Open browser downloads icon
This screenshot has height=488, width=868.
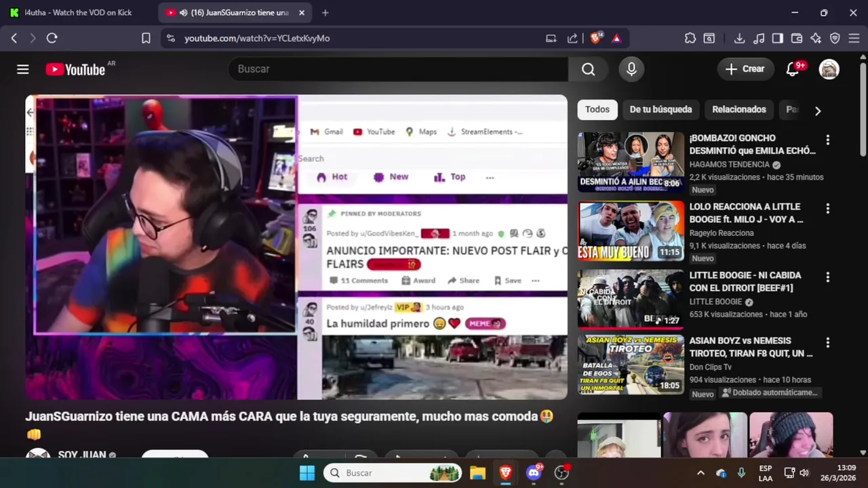pos(740,39)
